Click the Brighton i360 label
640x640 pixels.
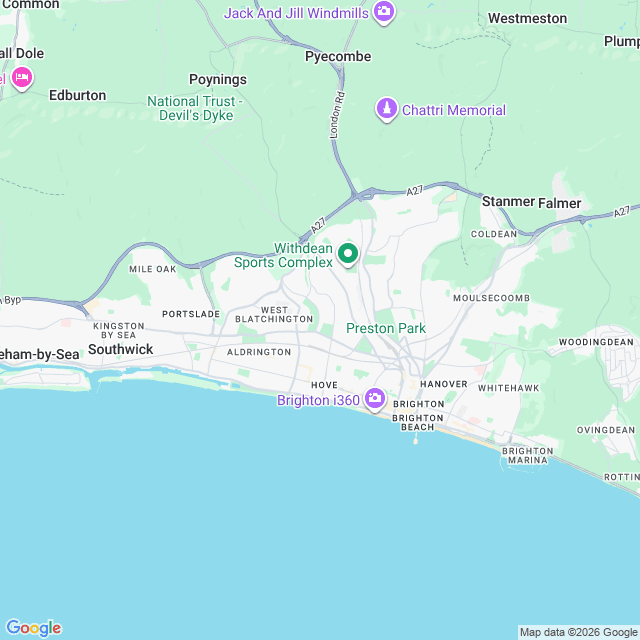click(x=318, y=400)
